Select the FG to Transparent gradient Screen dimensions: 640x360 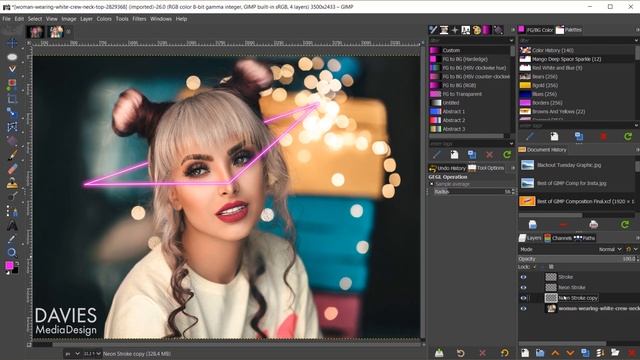pyautogui.click(x=470, y=94)
